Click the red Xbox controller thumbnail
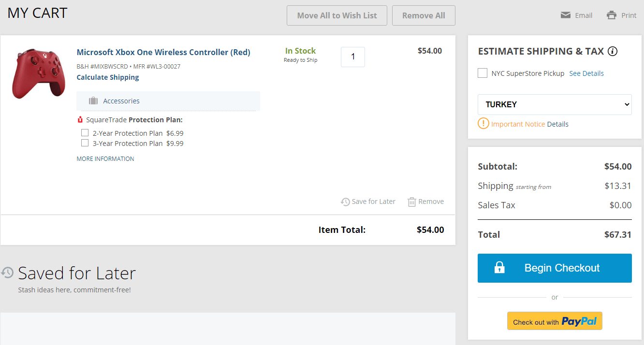Image resolution: width=644 pixels, height=345 pixels. click(39, 73)
